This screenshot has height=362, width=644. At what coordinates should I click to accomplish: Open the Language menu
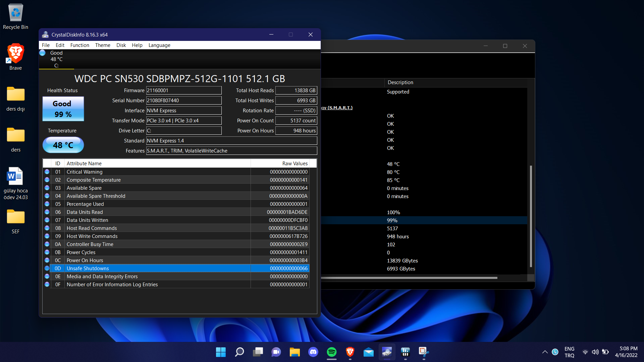[x=159, y=45]
